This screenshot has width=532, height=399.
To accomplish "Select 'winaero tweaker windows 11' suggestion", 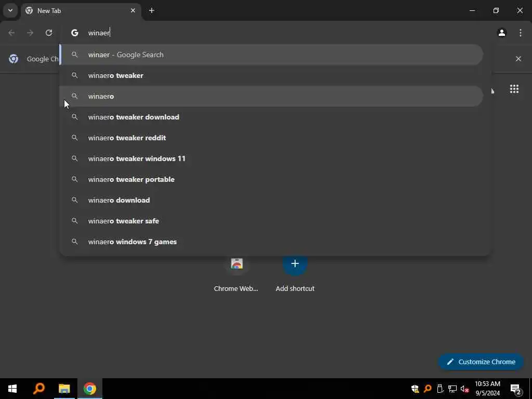I will pos(271,158).
